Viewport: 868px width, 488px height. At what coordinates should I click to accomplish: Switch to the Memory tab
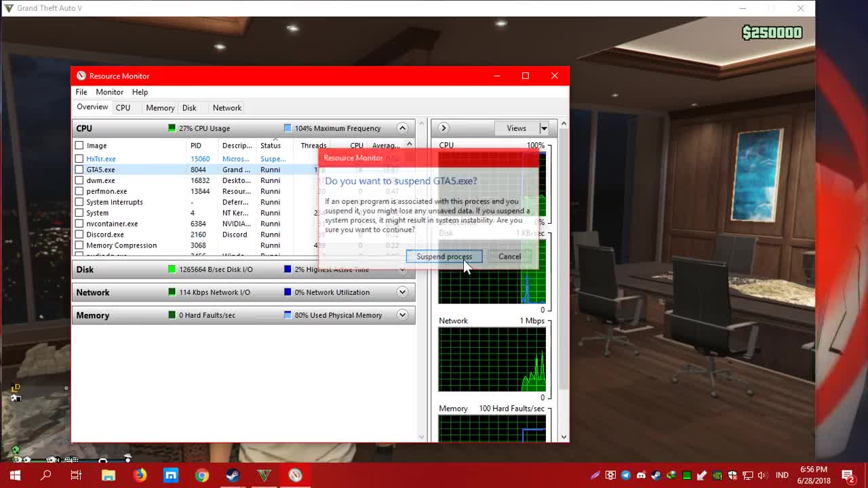160,108
